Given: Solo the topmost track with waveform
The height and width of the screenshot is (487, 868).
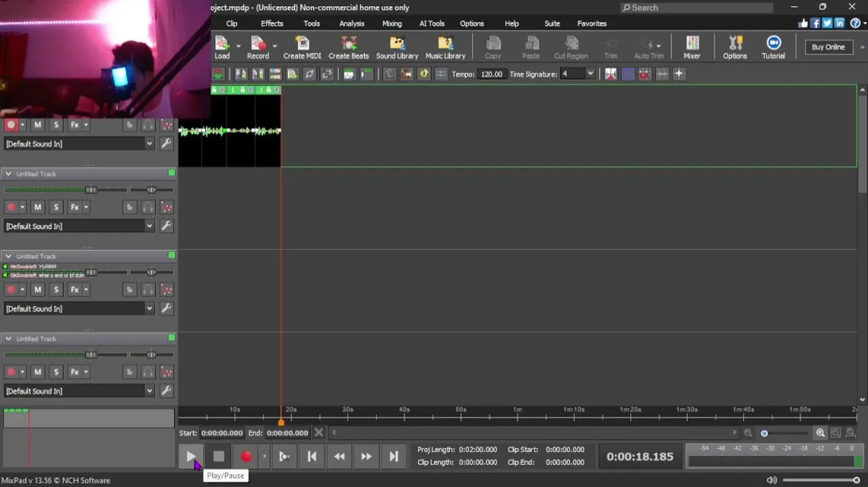Looking at the screenshot, I should click(56, 124).
